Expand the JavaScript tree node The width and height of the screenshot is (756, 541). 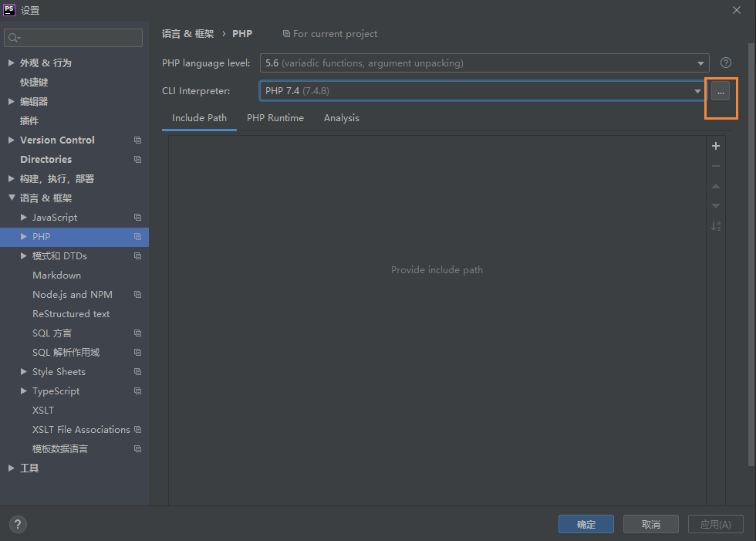(x=24, y=218)
